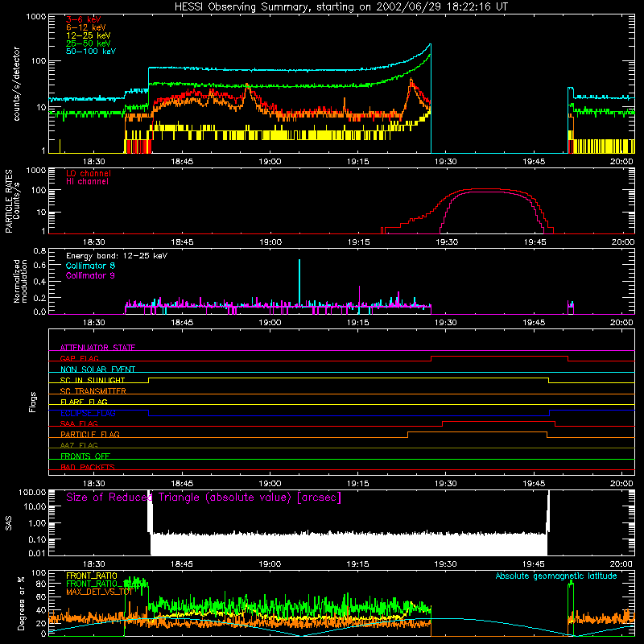This screenshot has width=644, height=644.
Task: Click 'Absolute geomagnetic latitude' label
Action: pos(556,576)
